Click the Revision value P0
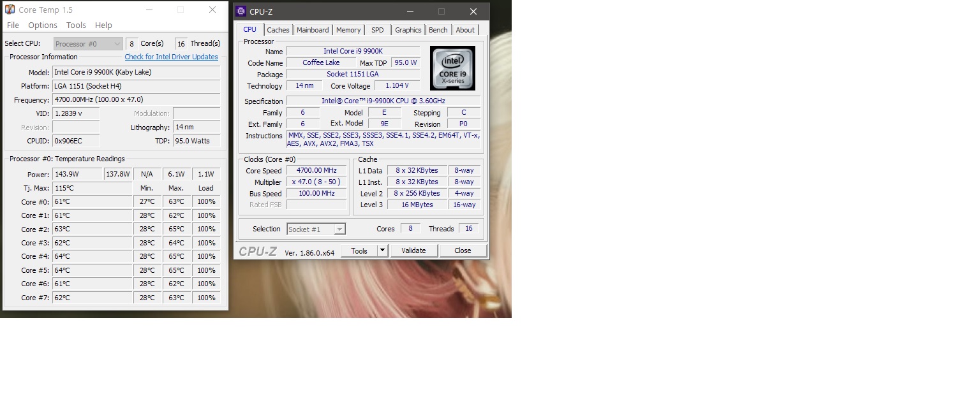The height and width of the screenshot is (413, 980). [463, 124]
